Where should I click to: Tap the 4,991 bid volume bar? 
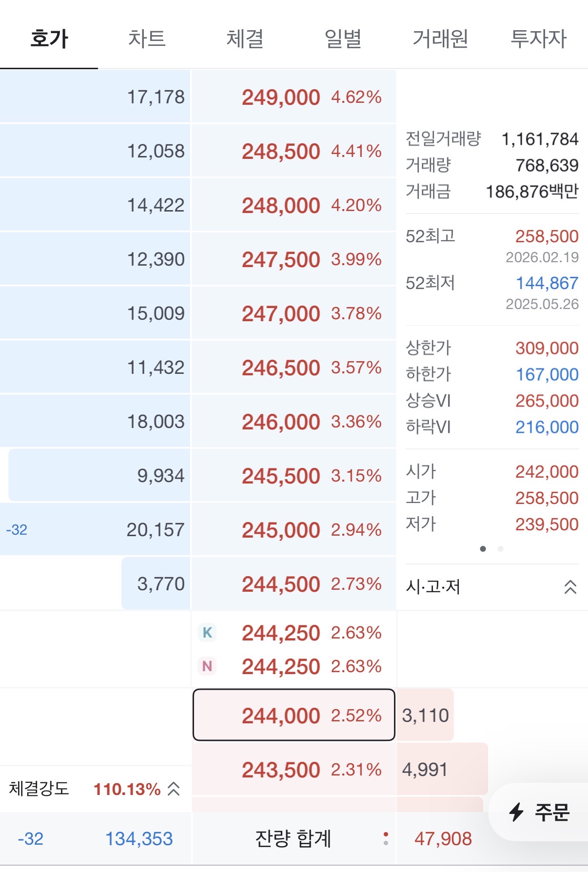click(443, 769)
